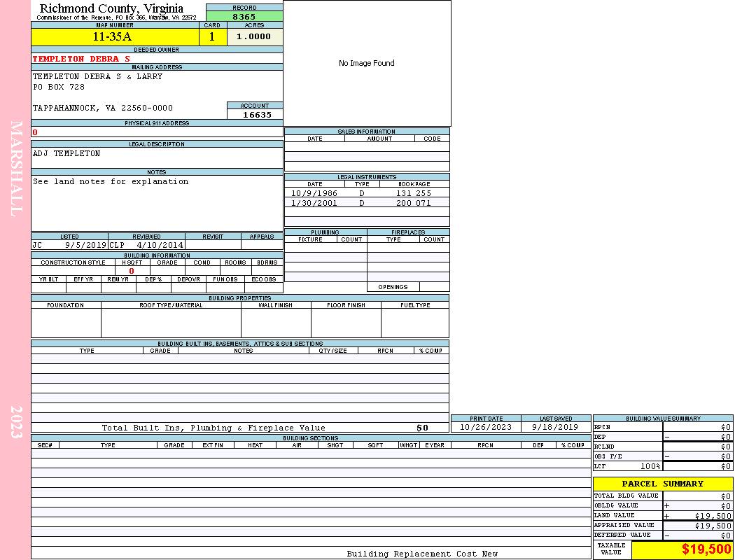735x560 pixels.
Task: Click the mailing address PO BOX 728 line
Action: click(59, 87)
